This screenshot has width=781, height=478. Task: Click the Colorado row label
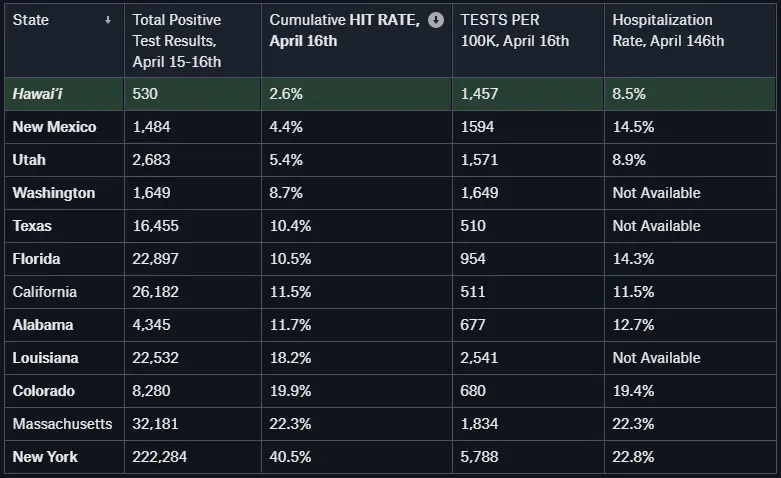click(x=43, y=391)
